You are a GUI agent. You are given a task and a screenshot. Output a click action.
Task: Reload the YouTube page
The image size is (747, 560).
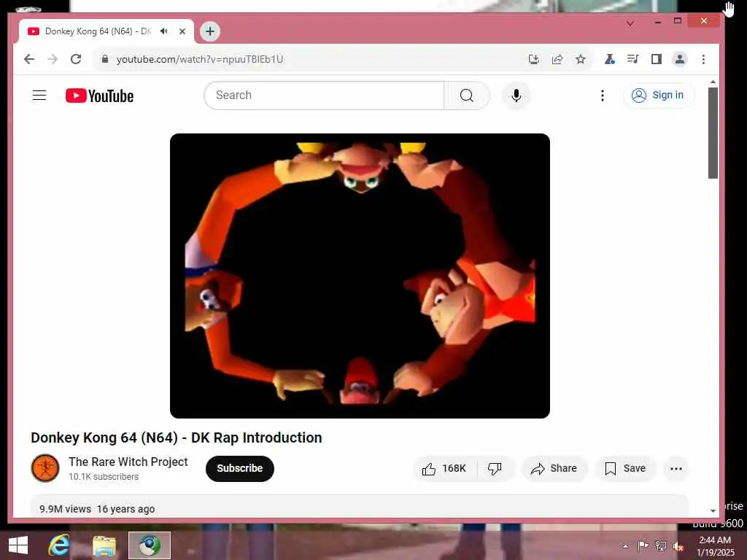point(76,59)
